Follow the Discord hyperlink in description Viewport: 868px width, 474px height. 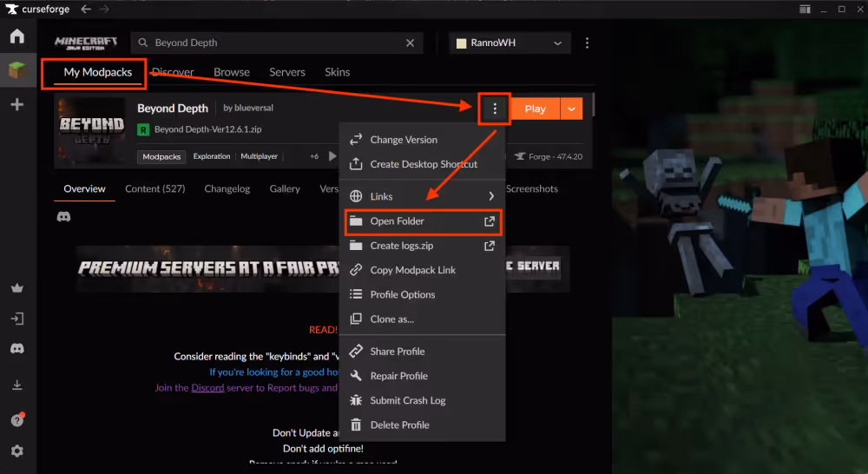pyautogui.click(x=207, y=387)
